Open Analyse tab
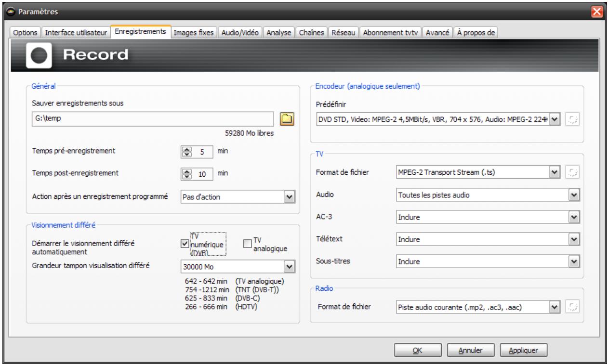608x364 pixels. tap(278, 32)
